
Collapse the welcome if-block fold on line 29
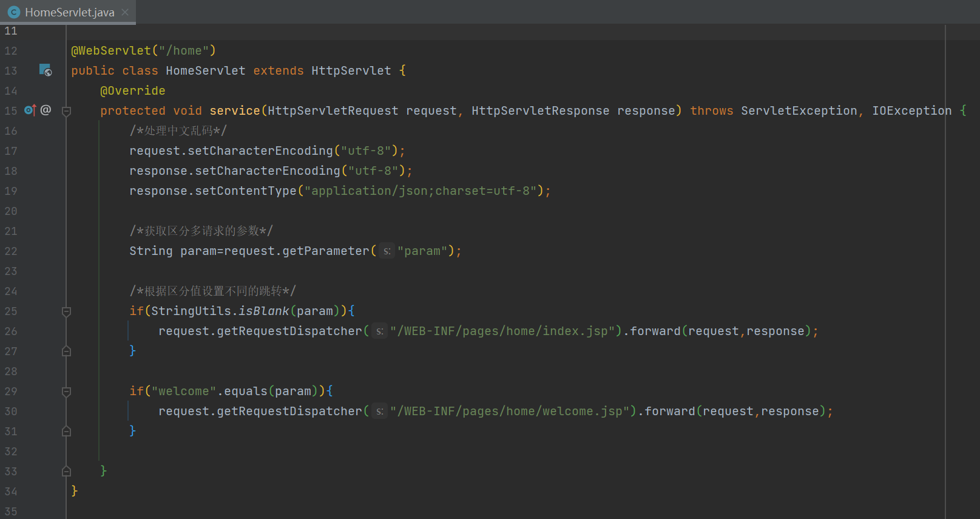(x=67, y=392)
